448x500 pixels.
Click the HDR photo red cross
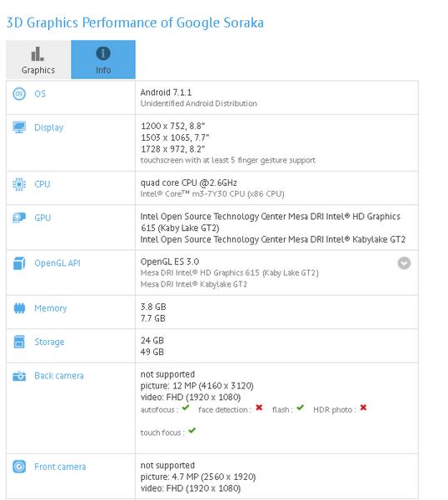363,407
